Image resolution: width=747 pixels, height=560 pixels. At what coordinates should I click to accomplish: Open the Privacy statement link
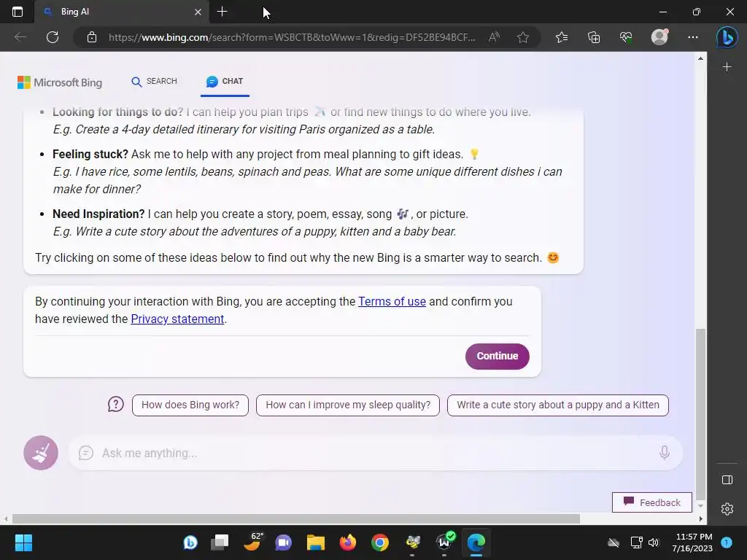pyautogui.click(x=177, y=319)
